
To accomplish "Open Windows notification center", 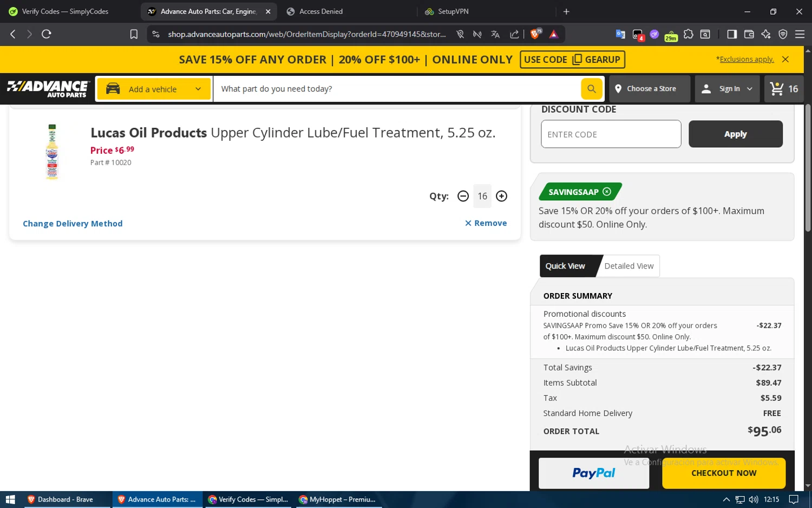I will (x=793, y=499).
